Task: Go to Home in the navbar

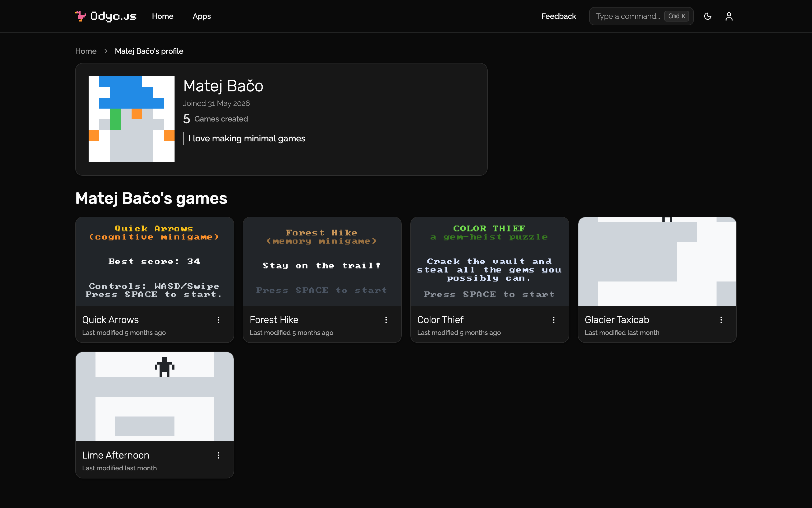Action: click(162, 16)
